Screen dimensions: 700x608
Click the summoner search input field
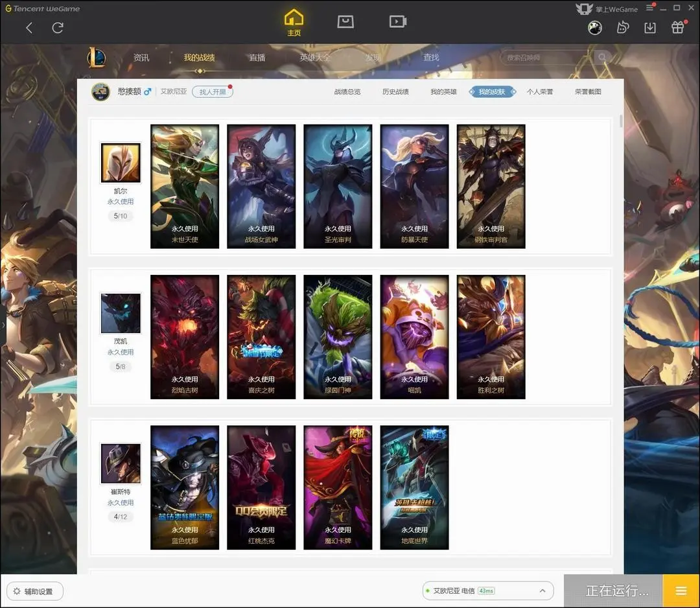[547, 58]
